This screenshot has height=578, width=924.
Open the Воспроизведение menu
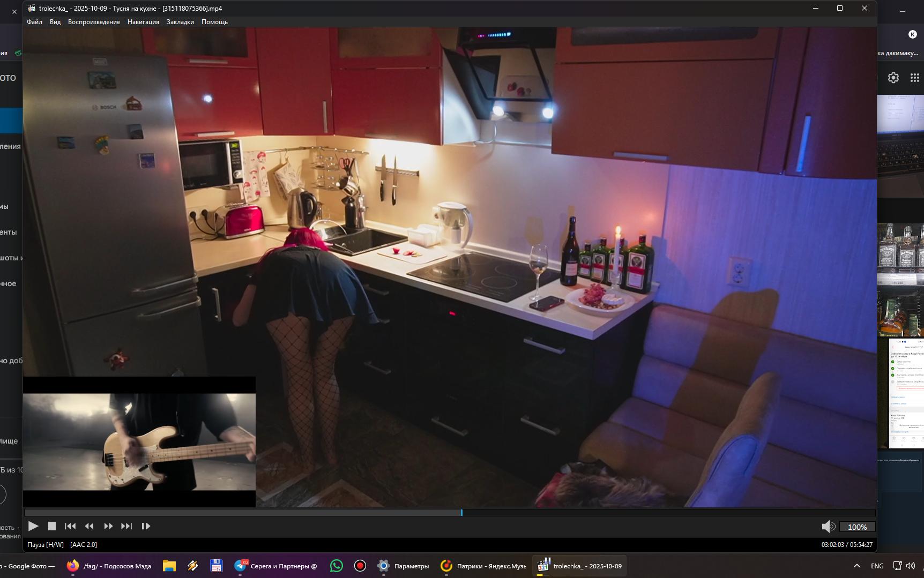click(94, 22)
